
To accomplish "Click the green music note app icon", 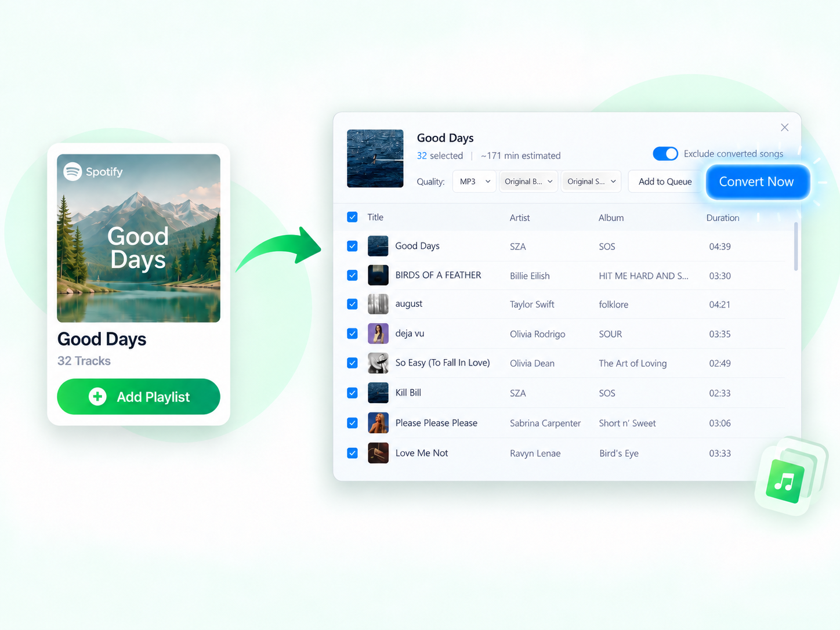I will pos(785,481).
